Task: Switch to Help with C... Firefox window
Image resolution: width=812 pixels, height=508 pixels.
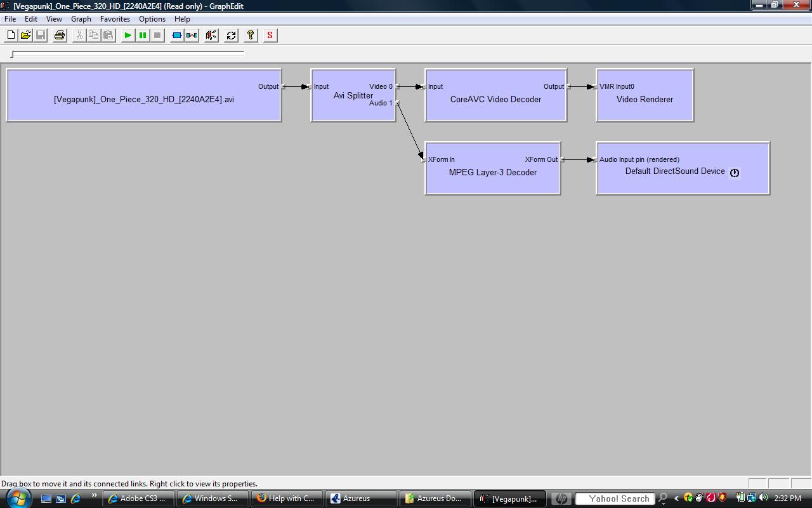Action: pos(287,498)
